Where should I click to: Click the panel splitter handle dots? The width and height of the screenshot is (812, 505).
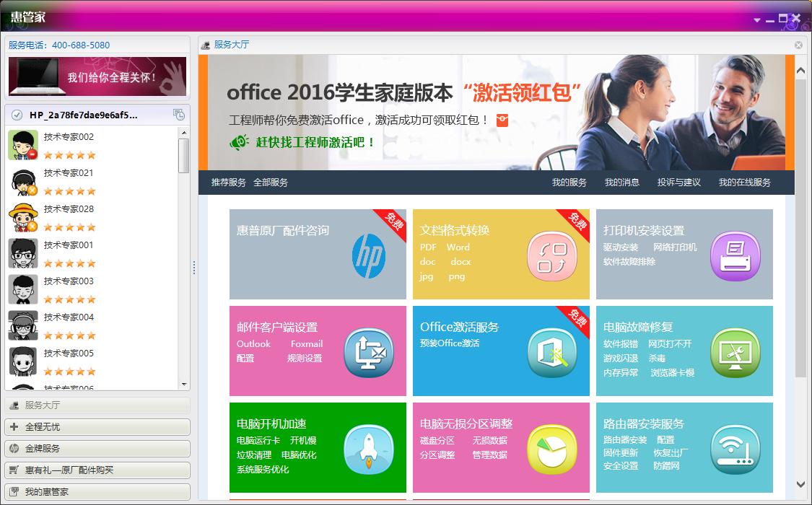coord(194,268)
